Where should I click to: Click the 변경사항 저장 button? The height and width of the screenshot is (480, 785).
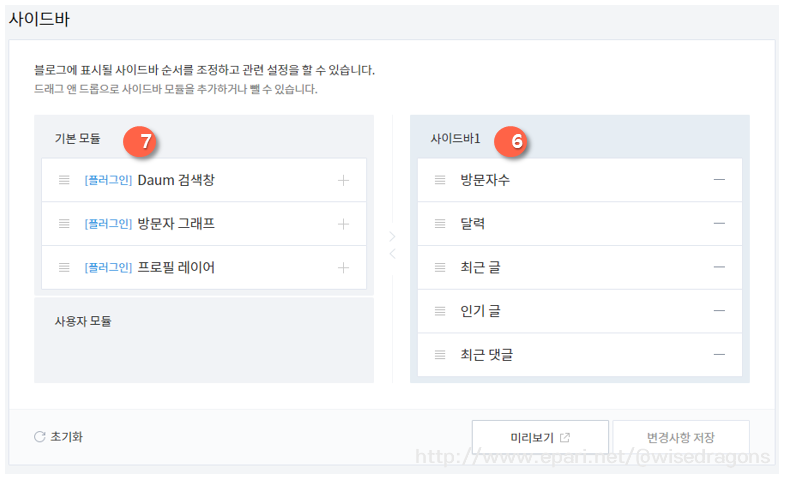(x=680, y=437)
